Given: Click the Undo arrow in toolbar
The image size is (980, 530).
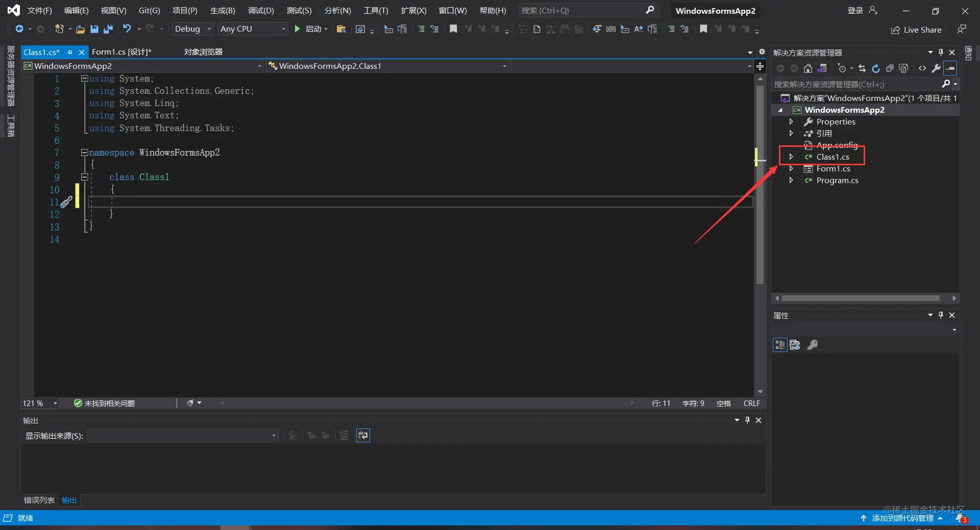Looking at the screenshot, I should click(127, 29).
